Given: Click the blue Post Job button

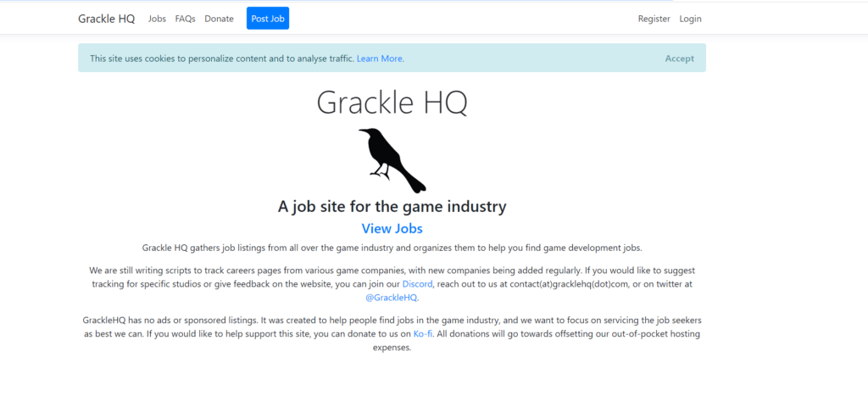Looking at the screenshot, I should 268,19.
